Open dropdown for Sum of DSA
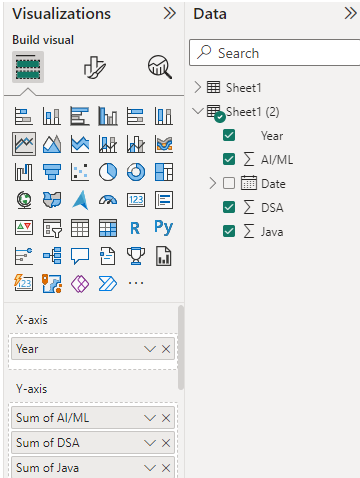Screen dimensions: 360x478 pyautogui.click(x=150, y=443)
